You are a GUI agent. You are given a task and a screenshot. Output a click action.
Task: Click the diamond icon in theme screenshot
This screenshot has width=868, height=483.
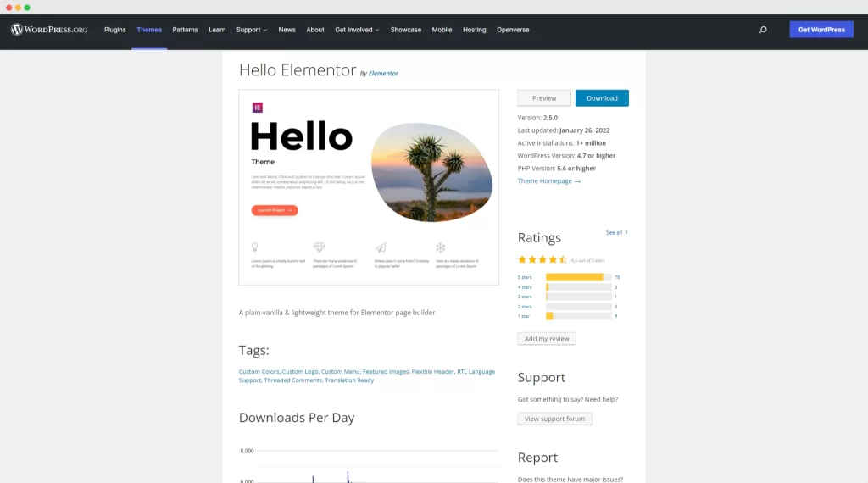320,247
